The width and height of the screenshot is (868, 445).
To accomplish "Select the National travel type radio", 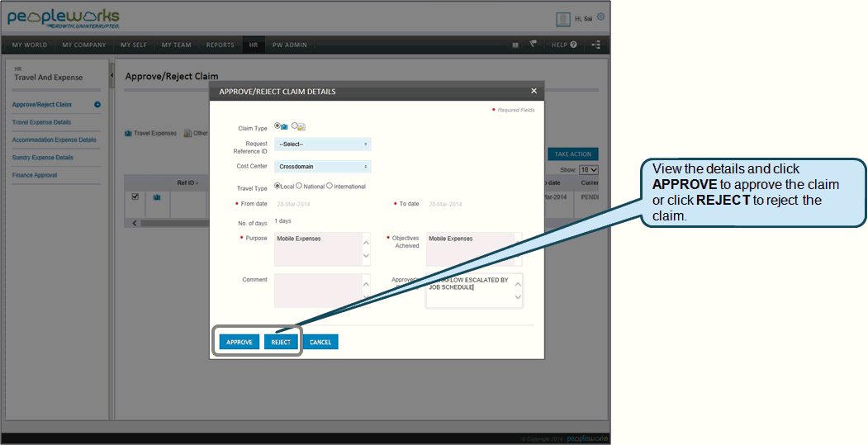I will point(299,186).
